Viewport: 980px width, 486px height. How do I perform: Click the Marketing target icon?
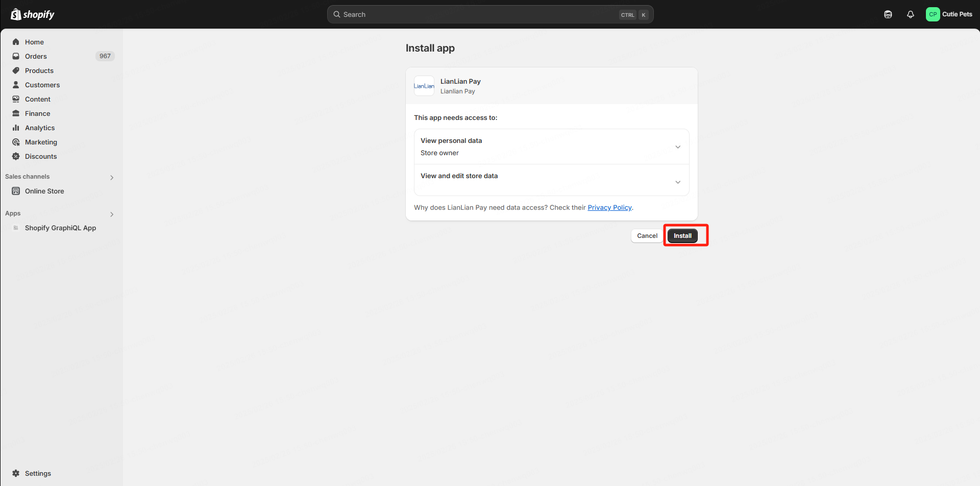pos(16,142)
